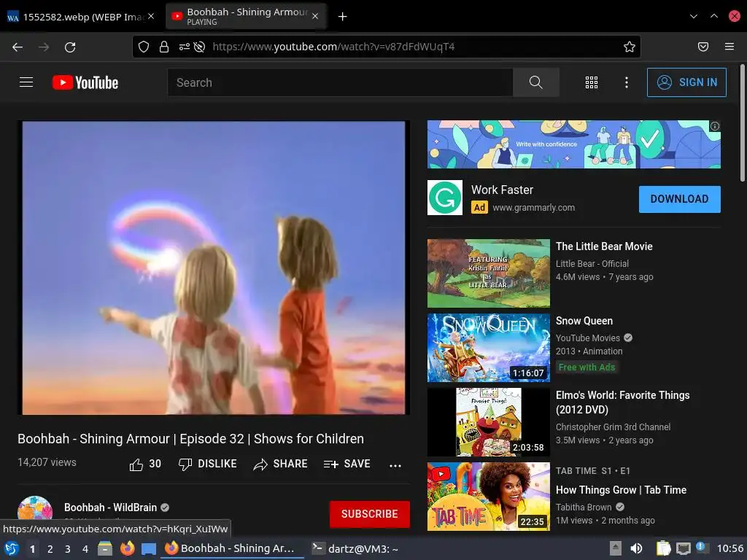Screen dimensions: 747x560
Task: Open the Grammarly banner ad image
Action: [573, 144]
